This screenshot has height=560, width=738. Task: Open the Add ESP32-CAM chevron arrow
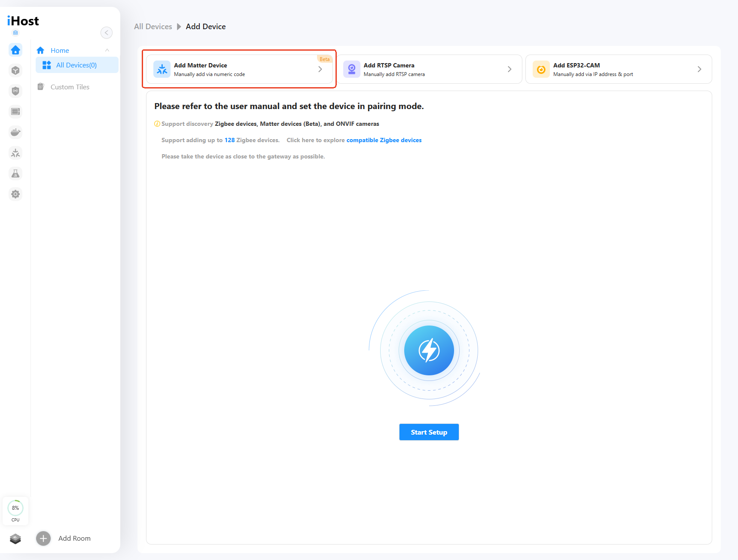(x=699, y=69)
